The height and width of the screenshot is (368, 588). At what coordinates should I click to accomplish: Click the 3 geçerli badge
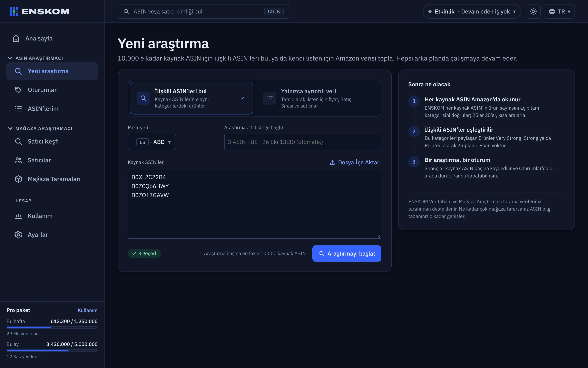pos(144,253)
